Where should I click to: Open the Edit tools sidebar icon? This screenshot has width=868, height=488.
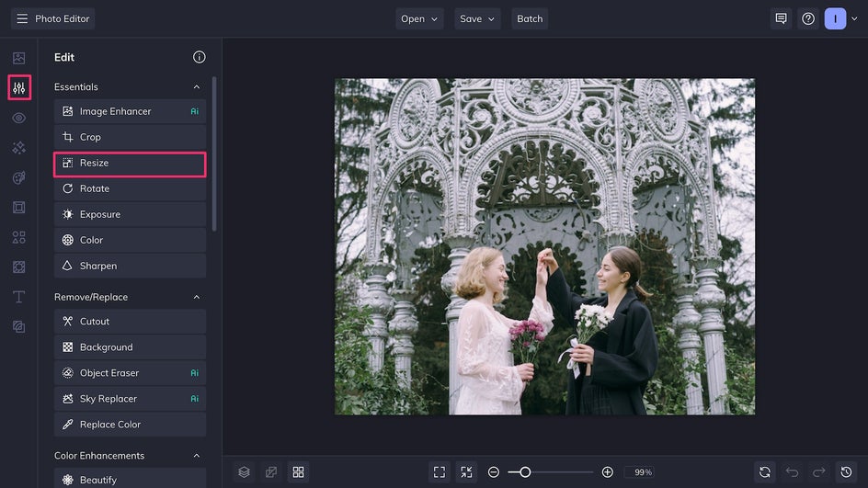coord(18,88)
